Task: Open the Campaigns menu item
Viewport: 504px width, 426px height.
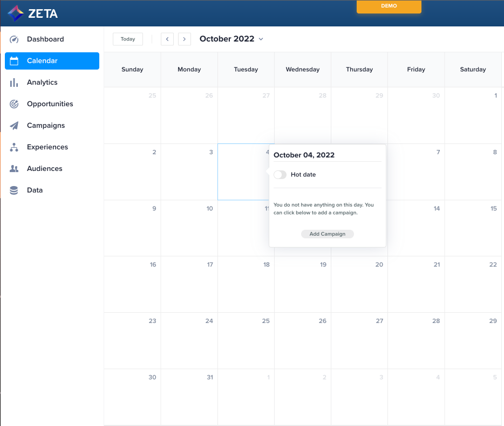Action: coord(46,126)
